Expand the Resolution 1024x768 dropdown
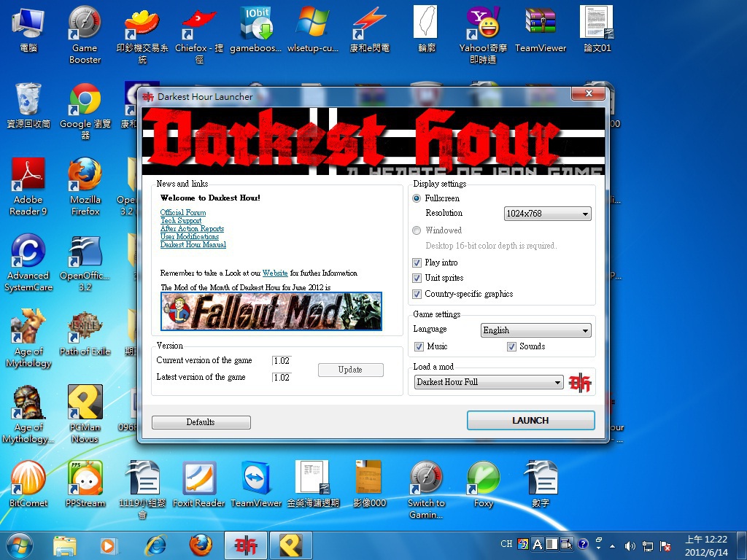Screen dimensions: 747x560 (547, 214)
